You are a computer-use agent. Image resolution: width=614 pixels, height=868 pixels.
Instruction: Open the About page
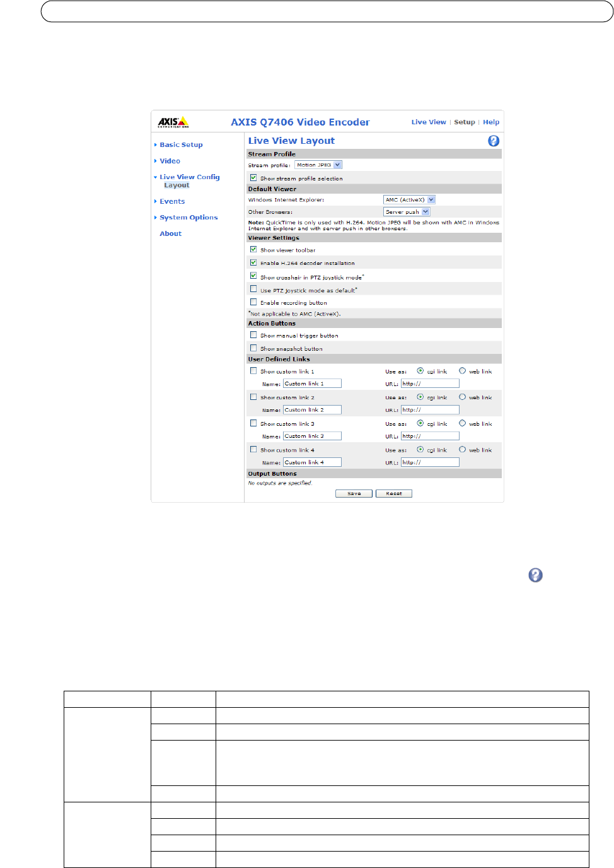(x=170, y=234)
